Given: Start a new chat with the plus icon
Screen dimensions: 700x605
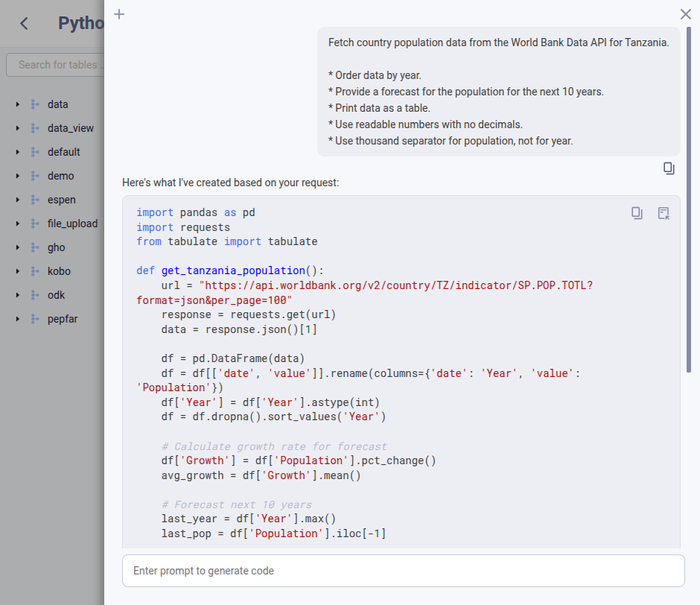Looking at the screenshot, I should 118,14.
